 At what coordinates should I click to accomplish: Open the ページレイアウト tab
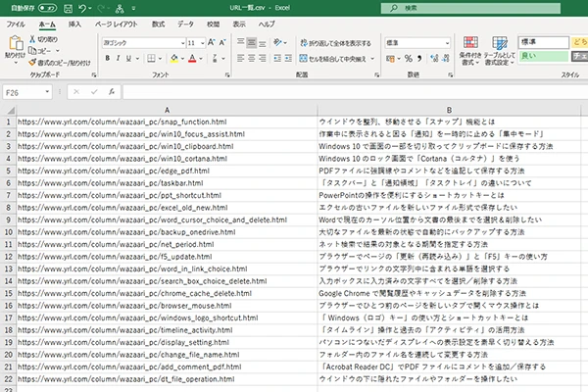(x=117, y=24)
